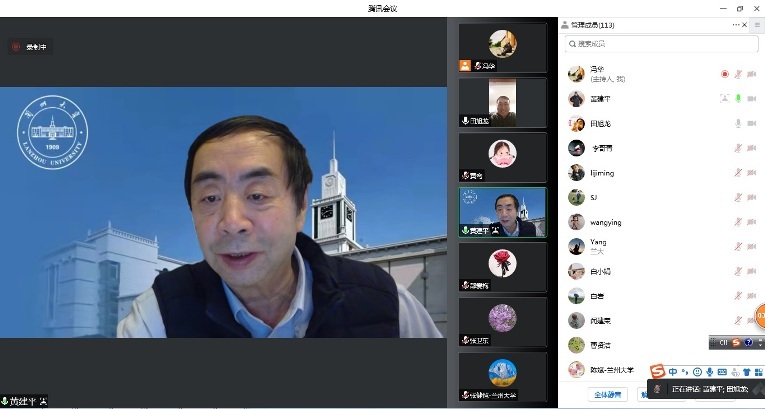This screenshot has height=409, width=765.
Task: Click microphone icon for 田旭龙
Action: point(738,124)
